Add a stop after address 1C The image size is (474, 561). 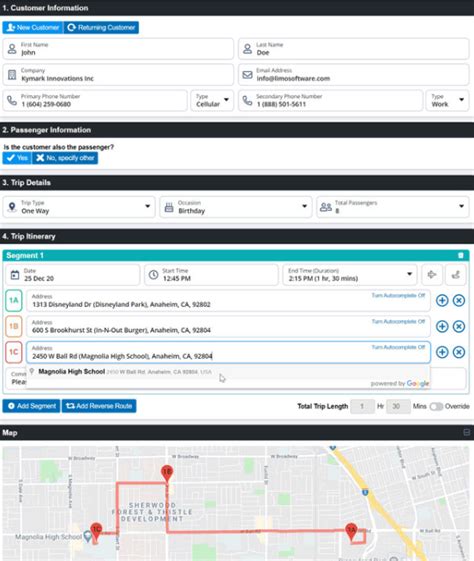[x=442, y=352]
